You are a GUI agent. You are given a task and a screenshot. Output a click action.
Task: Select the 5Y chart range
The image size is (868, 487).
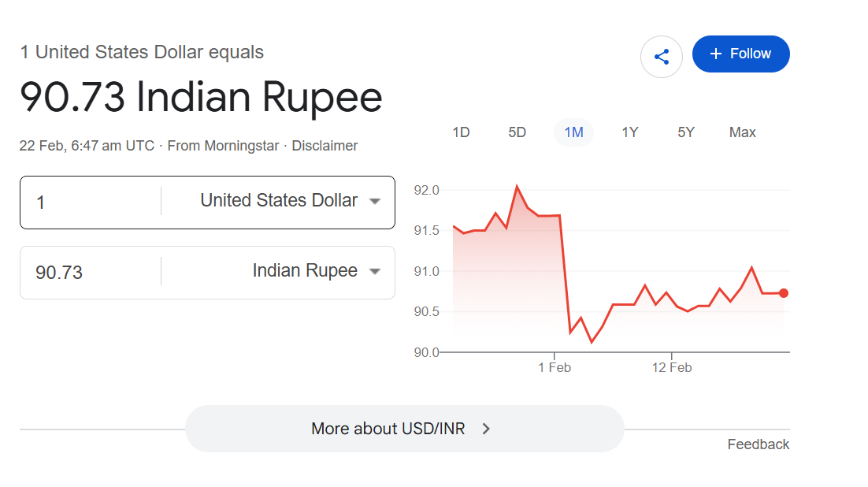(x=686, y=132)
